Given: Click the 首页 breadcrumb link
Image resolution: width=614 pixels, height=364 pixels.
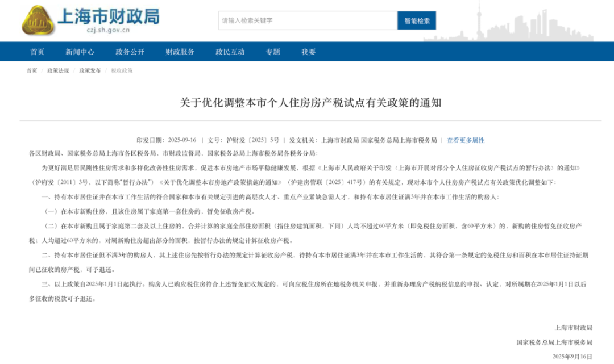Looking at the screenshot, I should tap(31, 70).
